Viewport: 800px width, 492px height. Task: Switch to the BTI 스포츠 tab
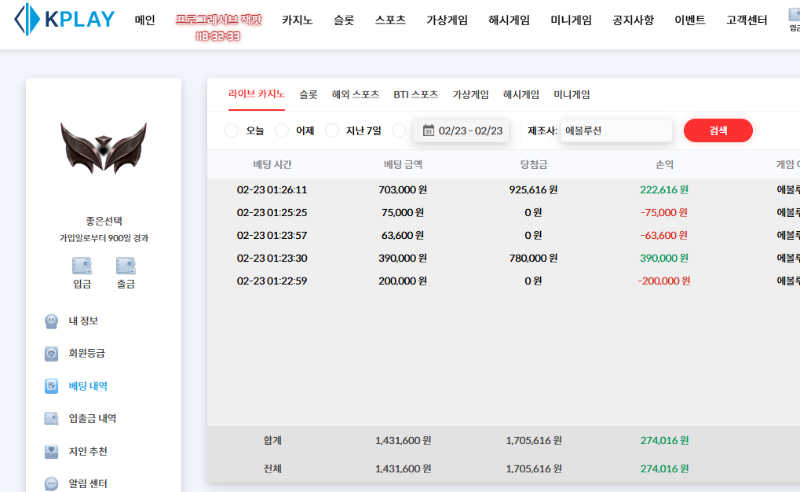[x=416, y=94]
